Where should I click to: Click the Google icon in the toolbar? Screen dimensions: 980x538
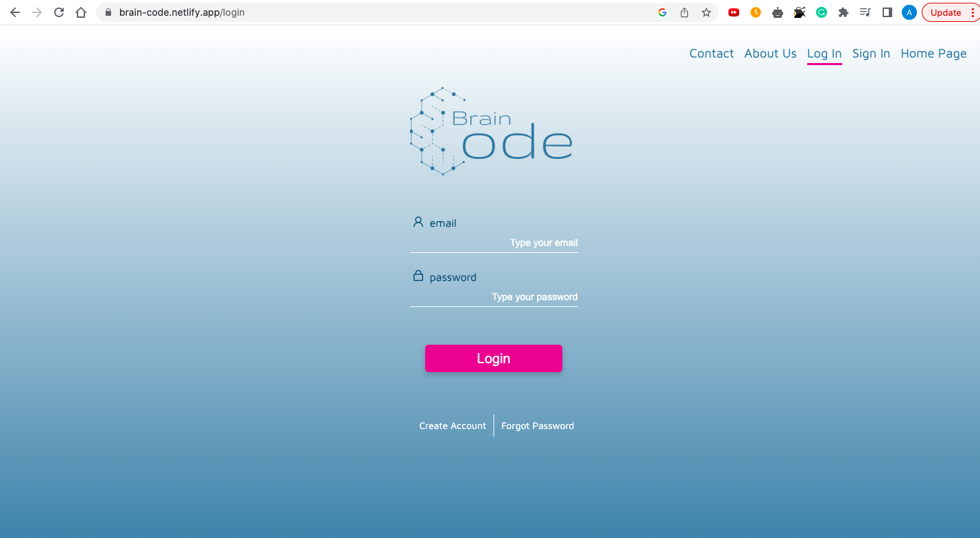pyautogui.click(x=662, y=12)
